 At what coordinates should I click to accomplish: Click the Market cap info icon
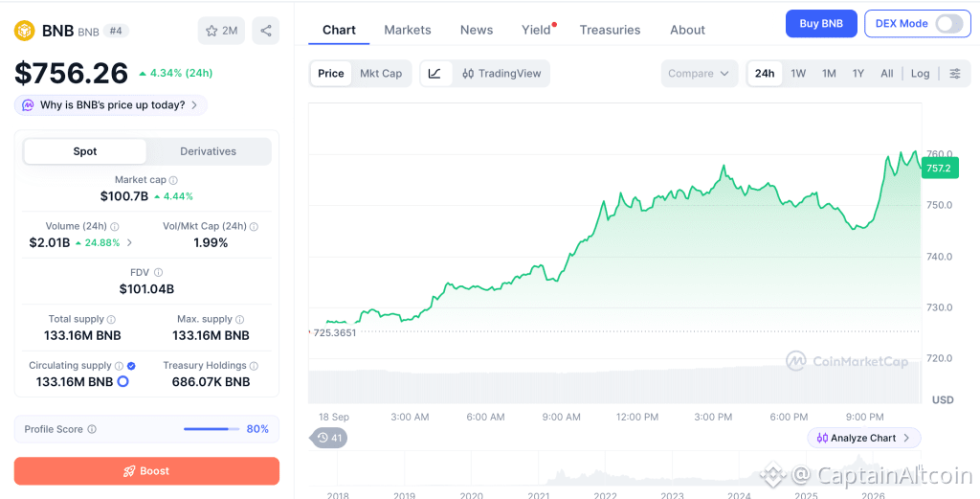(x=174, y=180)
